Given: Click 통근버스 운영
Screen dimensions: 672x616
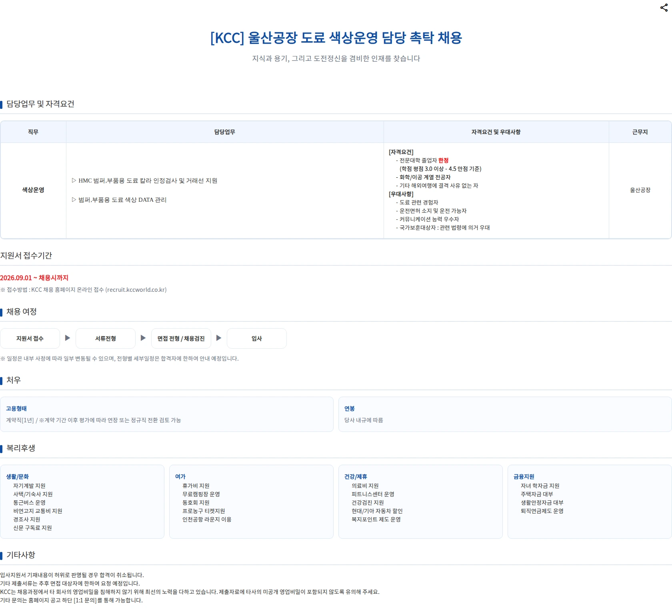Looking at the screenshot, I should (29, 503).
